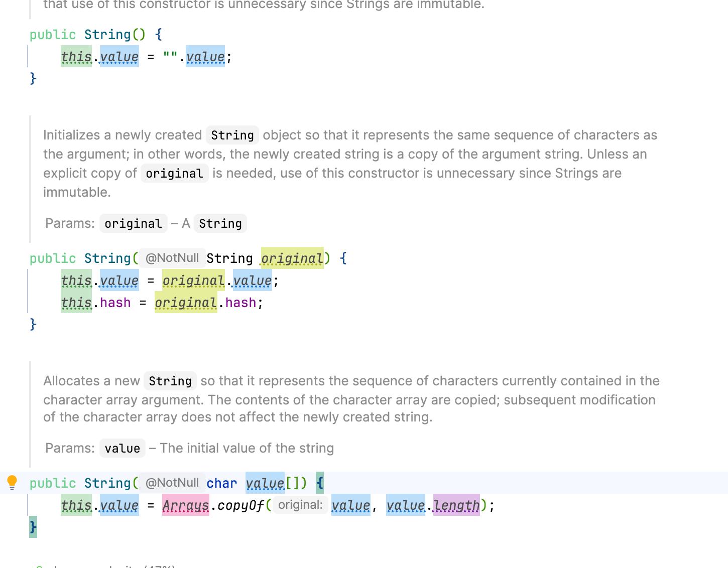
Task: Click the yellow lightbulb intention icon
Action: coord(12,482)
